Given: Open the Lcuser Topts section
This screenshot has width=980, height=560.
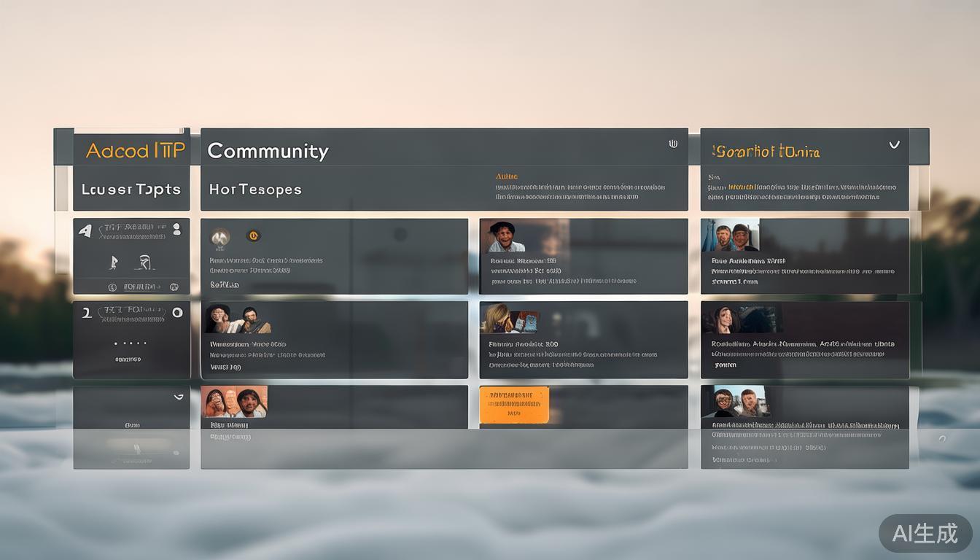Looking at the screenshot, I should (x=131, y=190).
